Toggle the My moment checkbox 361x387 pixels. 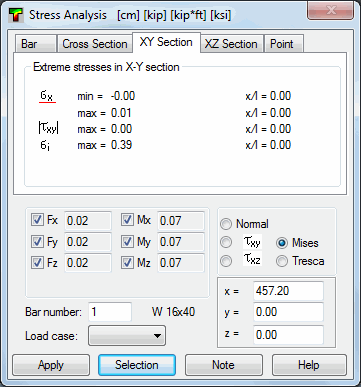point(127,242)
